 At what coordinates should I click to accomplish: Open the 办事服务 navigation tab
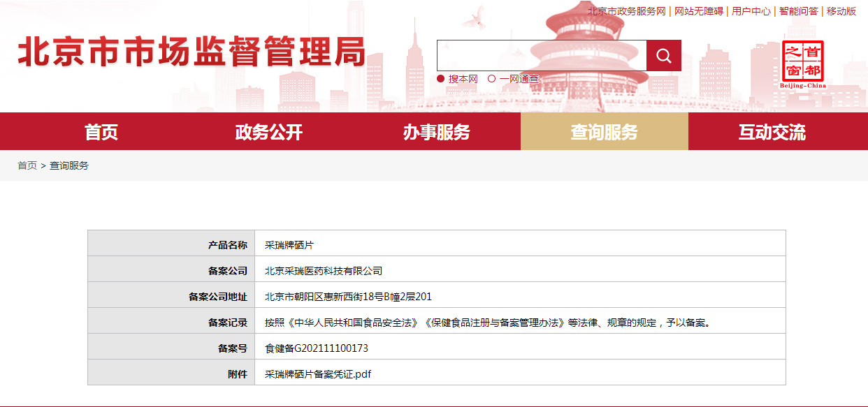437,131
